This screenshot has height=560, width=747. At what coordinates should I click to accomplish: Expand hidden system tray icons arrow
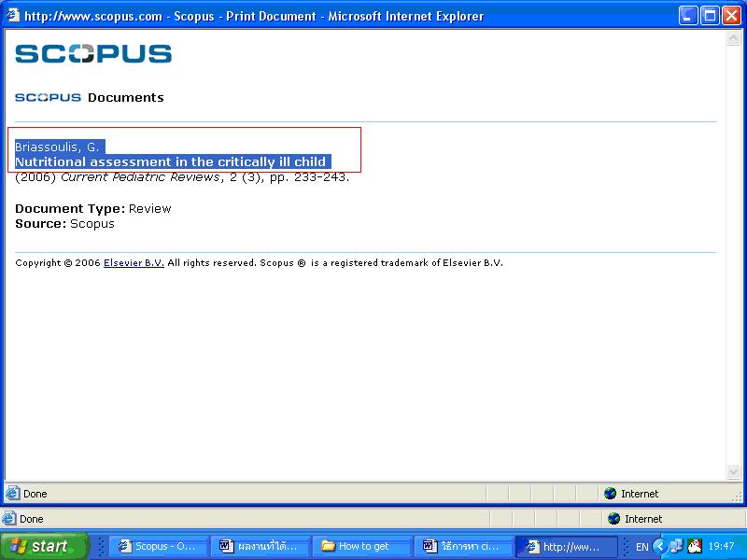(660, 546)
